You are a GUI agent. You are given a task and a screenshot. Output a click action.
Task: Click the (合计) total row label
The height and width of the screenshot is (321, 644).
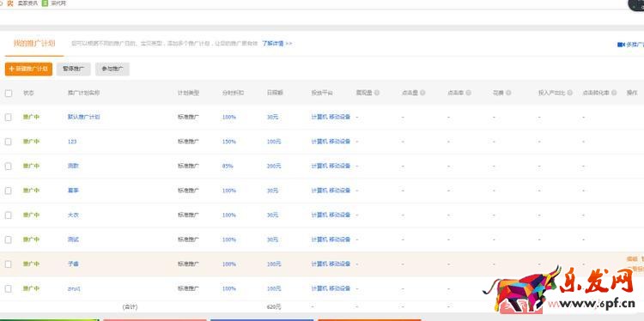coord(130,307)
